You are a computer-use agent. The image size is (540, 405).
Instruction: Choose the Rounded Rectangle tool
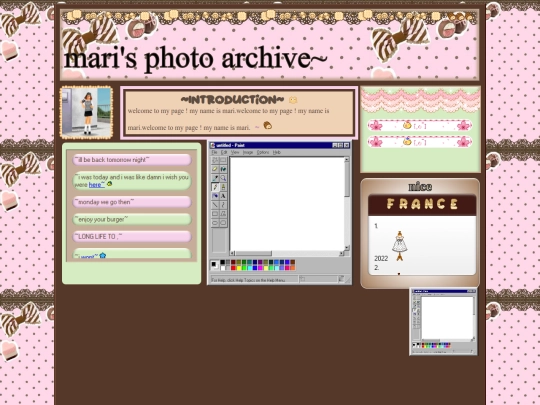223,222
